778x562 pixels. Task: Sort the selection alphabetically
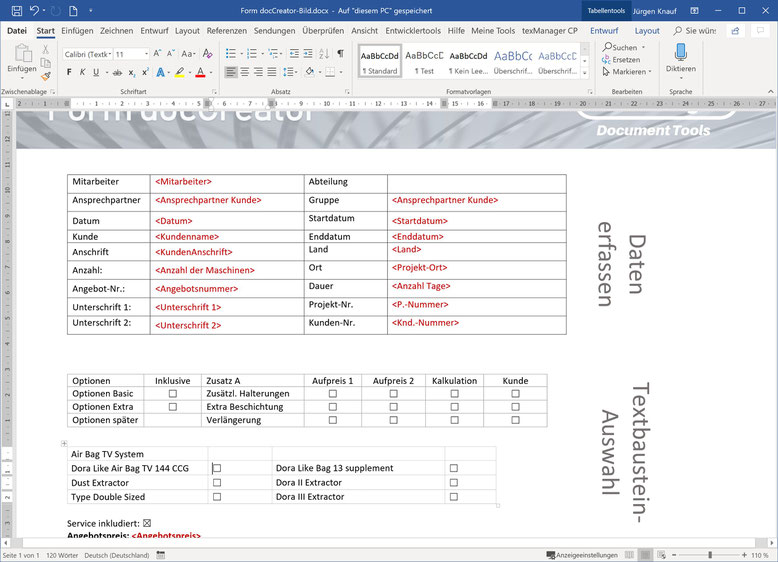click(x=324, y=54)
